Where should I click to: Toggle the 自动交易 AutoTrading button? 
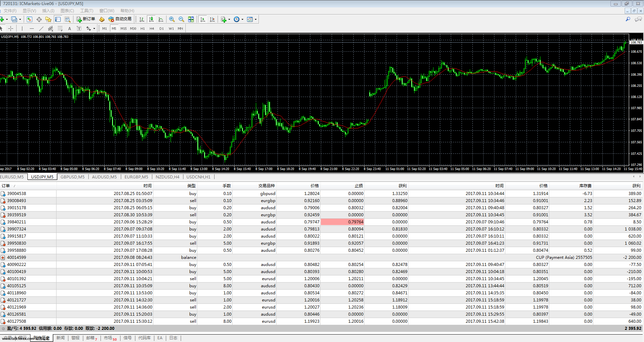point(120,19)
